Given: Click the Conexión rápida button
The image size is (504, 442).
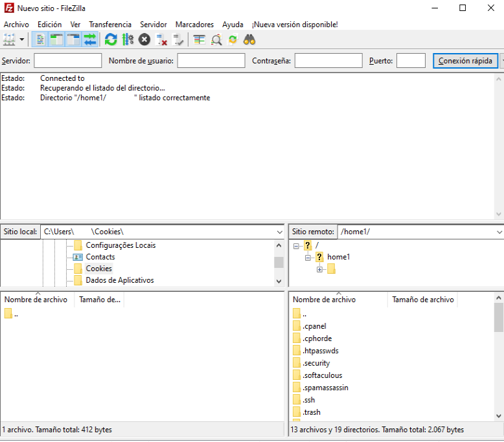Looking at the screenshot, I should (465, 61).
